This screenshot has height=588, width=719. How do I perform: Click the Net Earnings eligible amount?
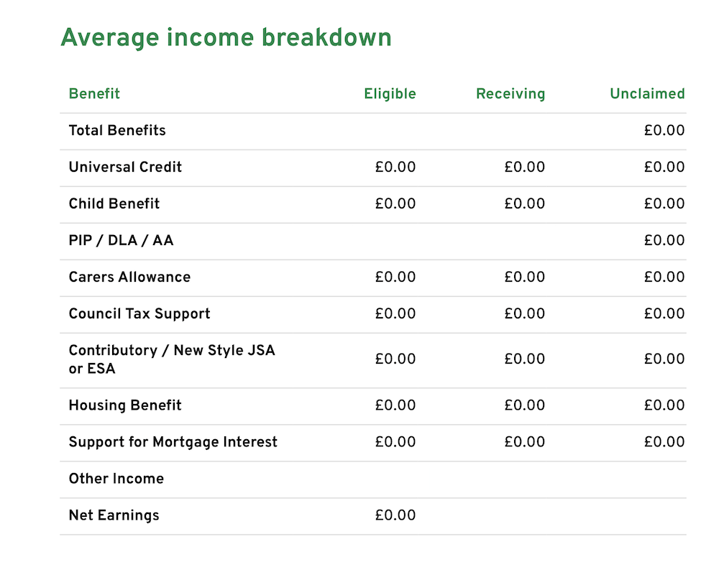395,515
